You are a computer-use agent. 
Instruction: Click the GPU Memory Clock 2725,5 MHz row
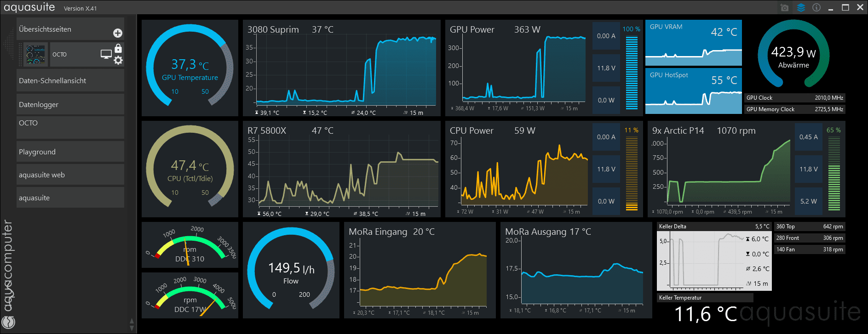(795, 109)
